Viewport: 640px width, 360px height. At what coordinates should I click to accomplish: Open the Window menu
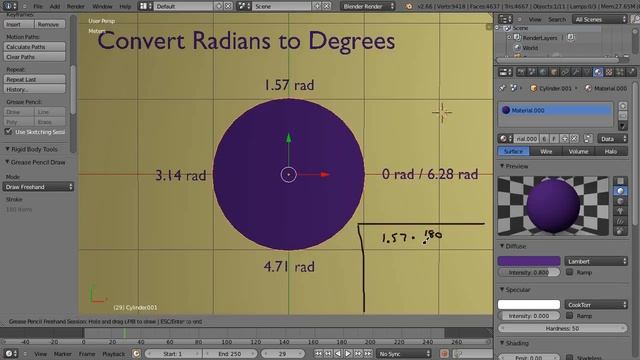coord(102,6)
